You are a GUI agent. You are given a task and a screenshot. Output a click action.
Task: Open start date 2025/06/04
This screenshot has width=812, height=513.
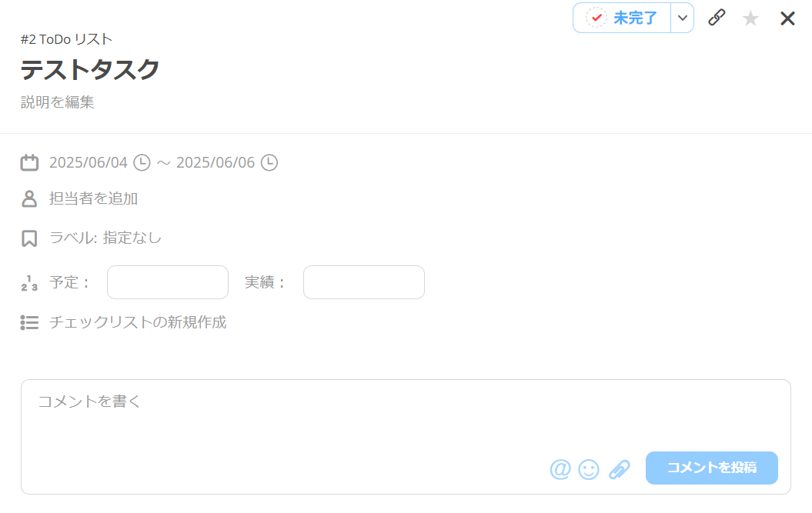pos(88,162)
